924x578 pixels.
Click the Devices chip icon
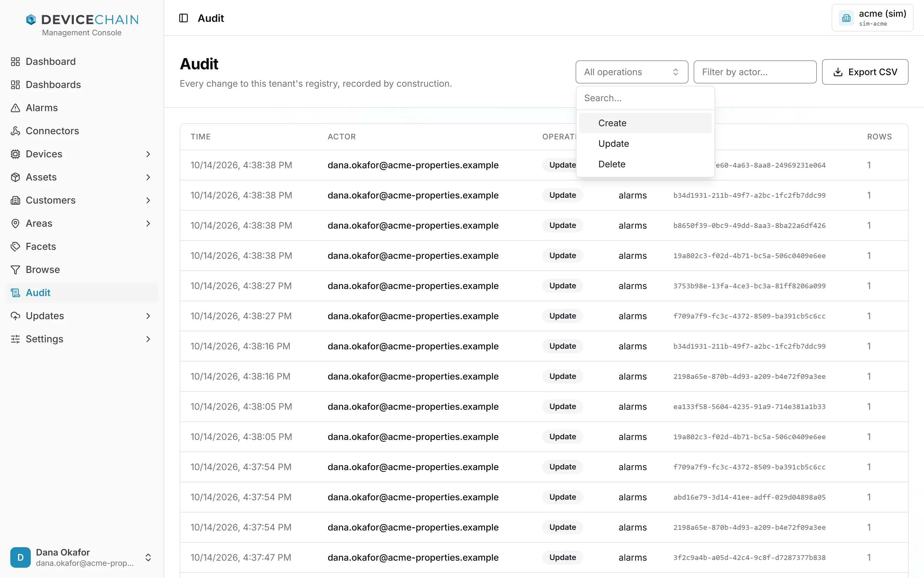(x=15, y=154)
